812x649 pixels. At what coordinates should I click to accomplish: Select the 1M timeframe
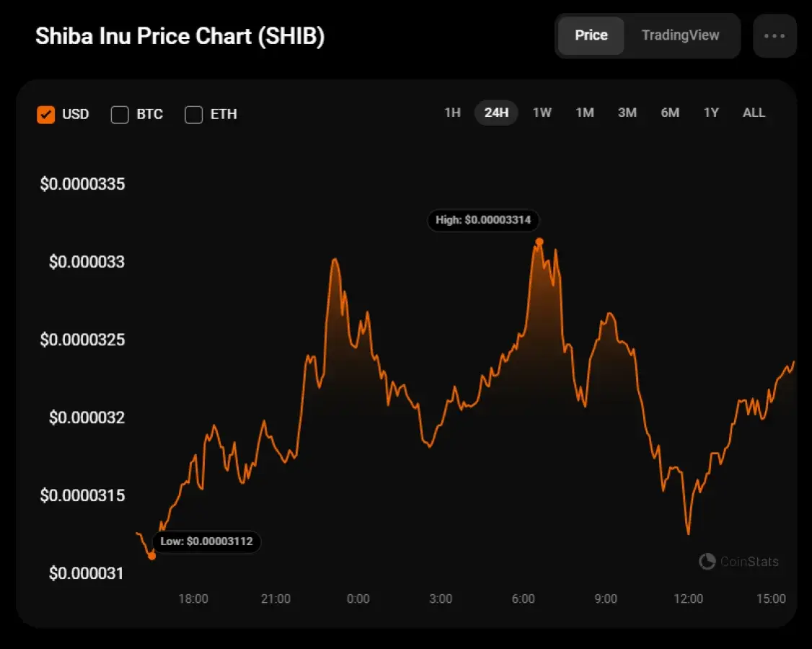click(x=585, y=112)
